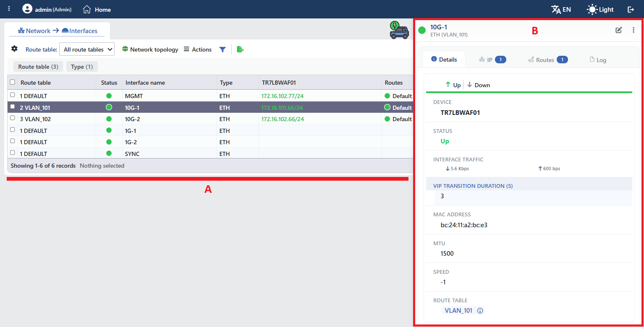Click the blue filter funnel icon
The height and width of the screenshot is (327, 644).
[223, 49]
